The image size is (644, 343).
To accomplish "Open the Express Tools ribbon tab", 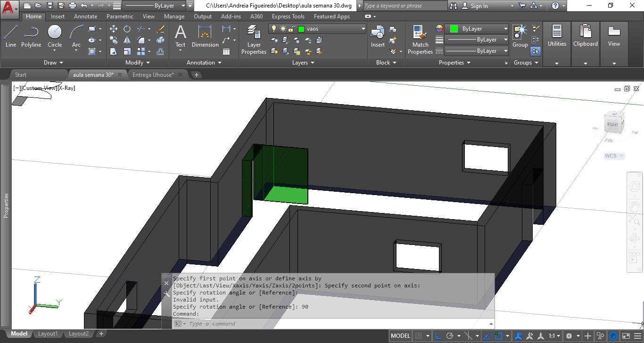I will pyautogui.click(x=288, y=16).
